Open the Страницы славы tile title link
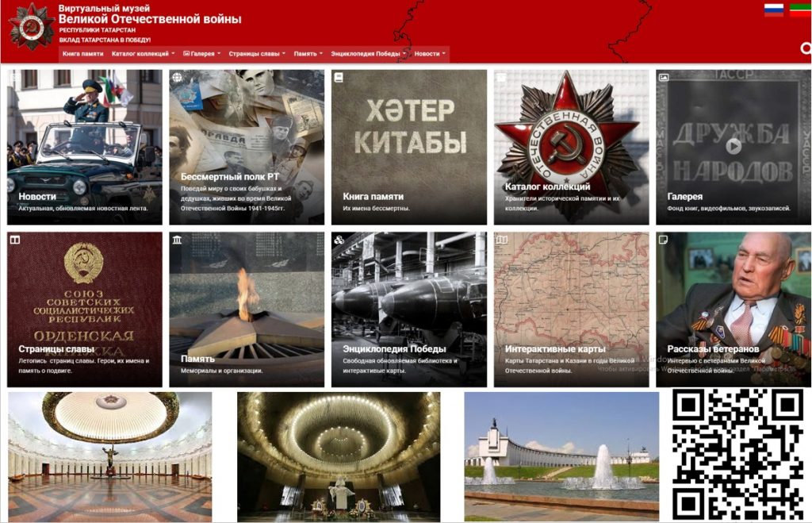The width and height of the screenshot is (812, 523). point(56,349)
